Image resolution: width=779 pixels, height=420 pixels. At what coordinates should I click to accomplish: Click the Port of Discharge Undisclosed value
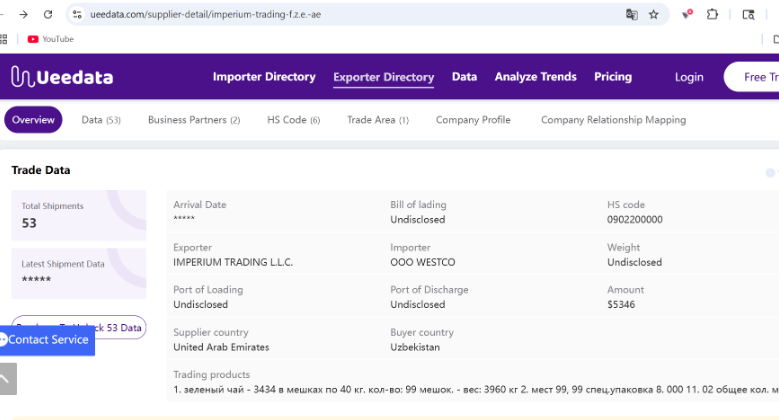pyautogui.click(x=417, y=304)
